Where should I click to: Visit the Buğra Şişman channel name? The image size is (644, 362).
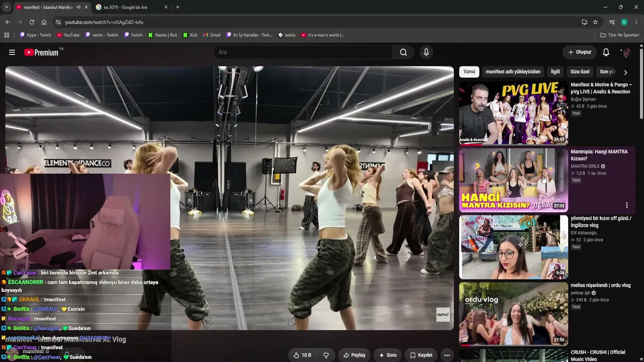[x=583, y=100]
